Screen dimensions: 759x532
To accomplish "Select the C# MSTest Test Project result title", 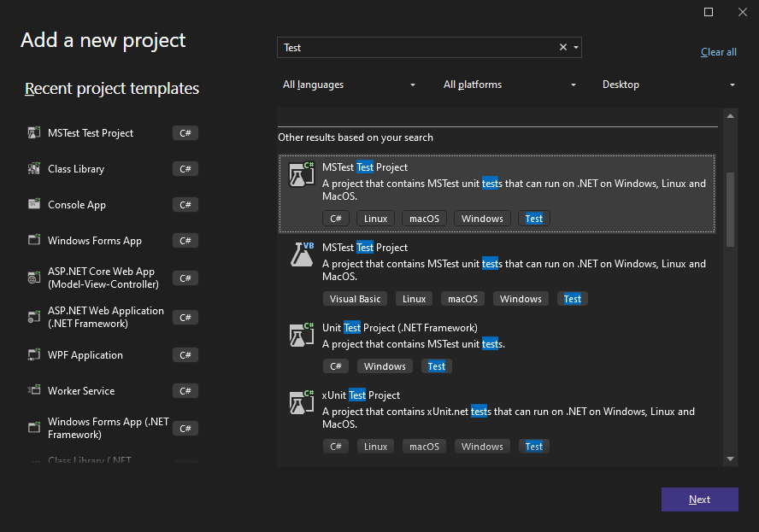I will point(365,167).
